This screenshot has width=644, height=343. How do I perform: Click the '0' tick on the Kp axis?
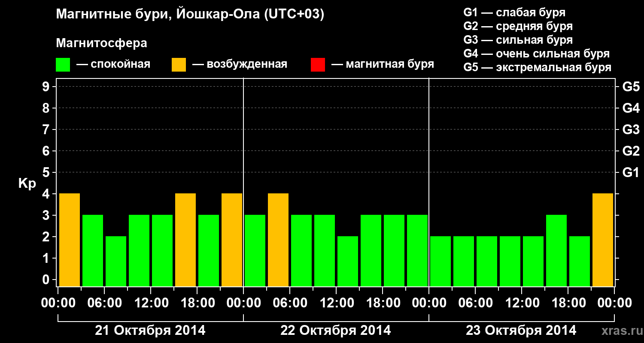tap(46, 280)
